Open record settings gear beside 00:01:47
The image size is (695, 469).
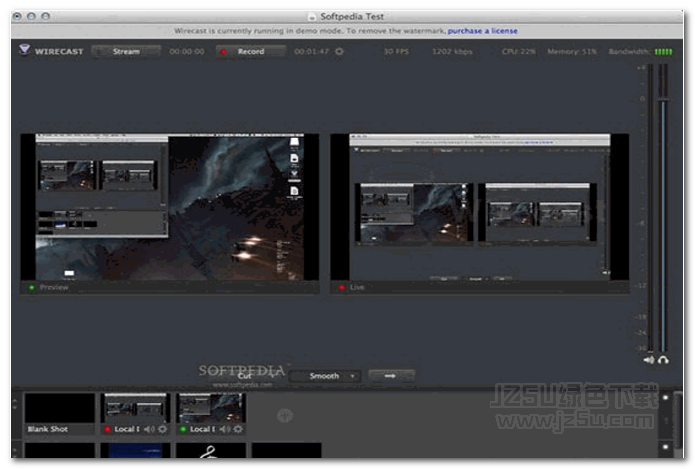click(339, 51)
